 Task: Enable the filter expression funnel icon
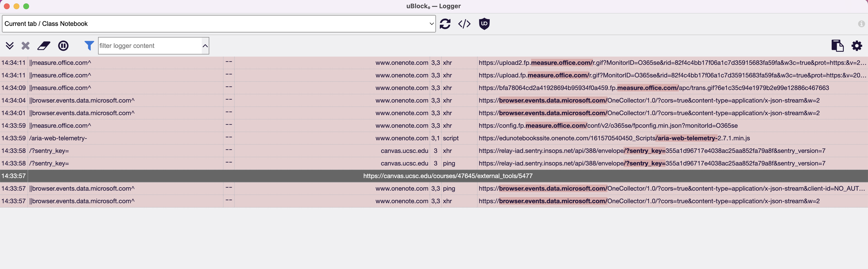point(89,46)
